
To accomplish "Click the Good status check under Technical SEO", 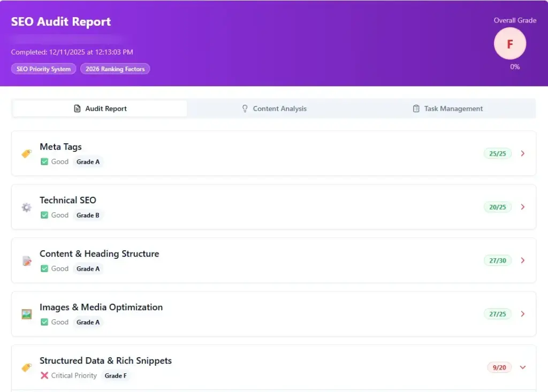I will pyautogui.click(x=43, y=215).
